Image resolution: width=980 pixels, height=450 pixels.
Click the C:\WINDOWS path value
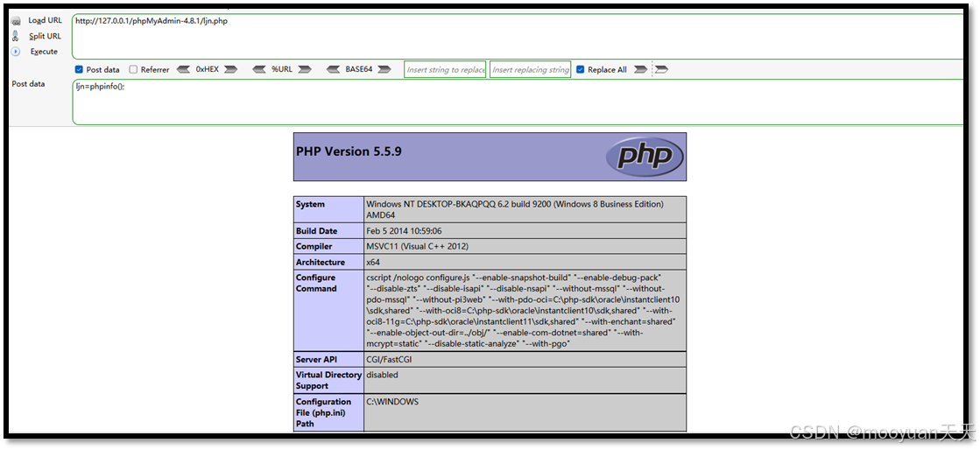pyautogui.click(x=392, y=402)
